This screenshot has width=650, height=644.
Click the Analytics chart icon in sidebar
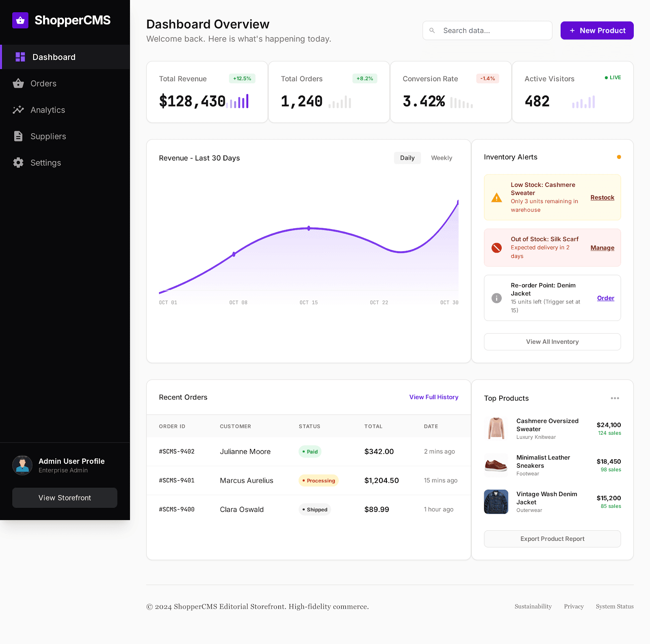(18, 110)
